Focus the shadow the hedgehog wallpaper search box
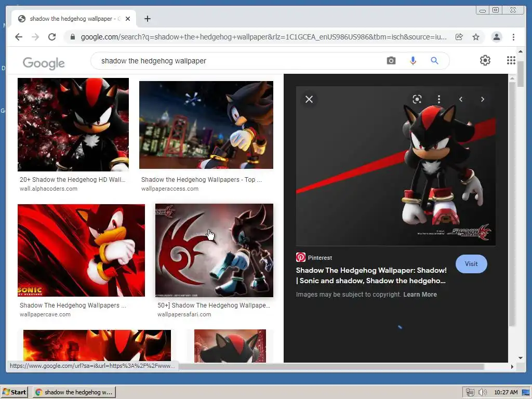 point(237,61)
